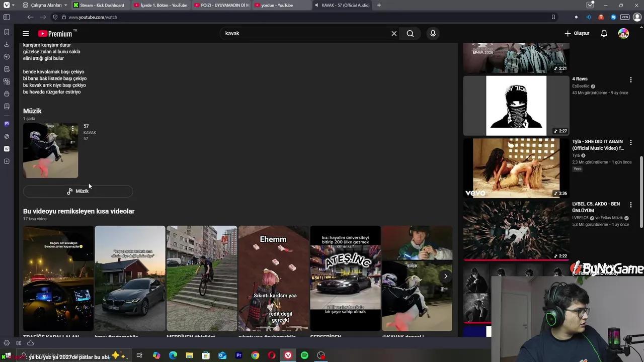This screenshot has width=644, height=362.
Task: Open the status bar settings gear
Action: point(7,343)
